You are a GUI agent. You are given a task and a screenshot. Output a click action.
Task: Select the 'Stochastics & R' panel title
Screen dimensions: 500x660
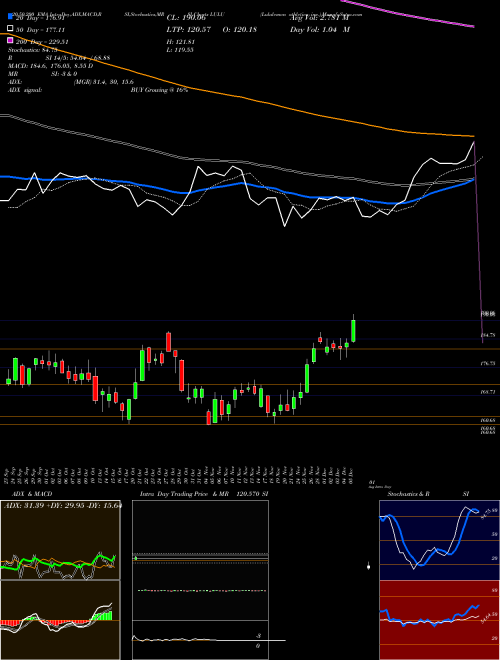tap(408, 494)
